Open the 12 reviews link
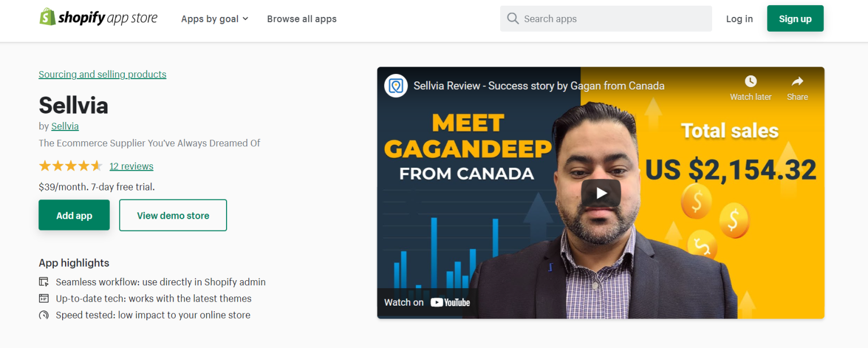868x348 pixels. click(x=131, y=166)
